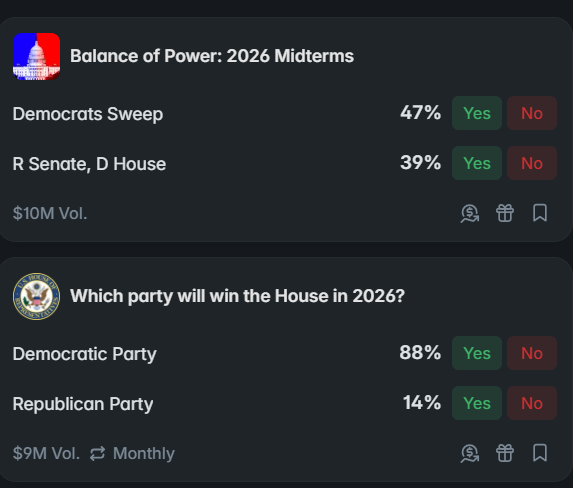Screen dimensions: 573x488
Task: Buy Yes on Democratic Party
Action: 477,353
